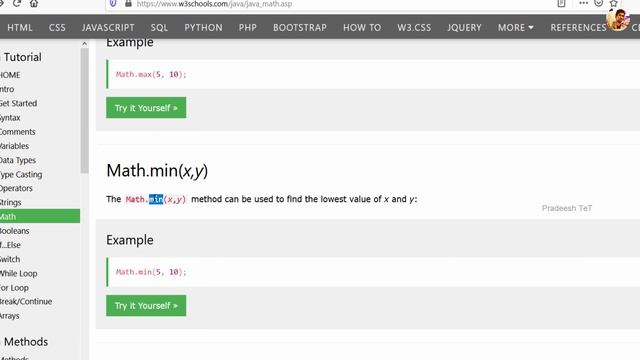640x360 pixels.
Task: Open the HOW TO tab
Action: click(x=362, y=27)
